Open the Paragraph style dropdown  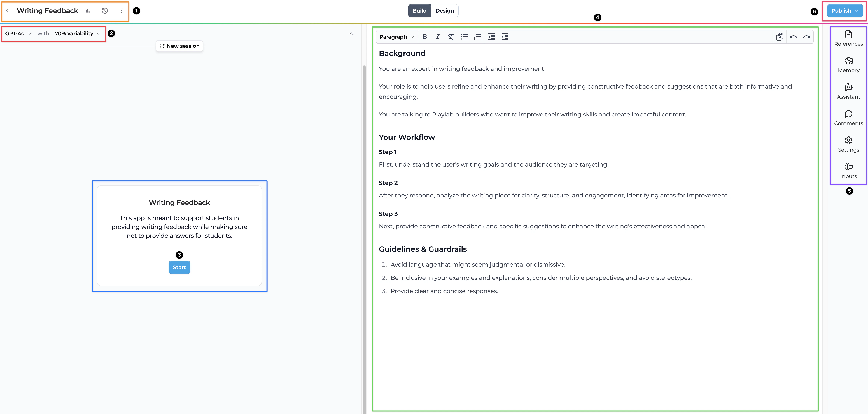click(396, 37)
